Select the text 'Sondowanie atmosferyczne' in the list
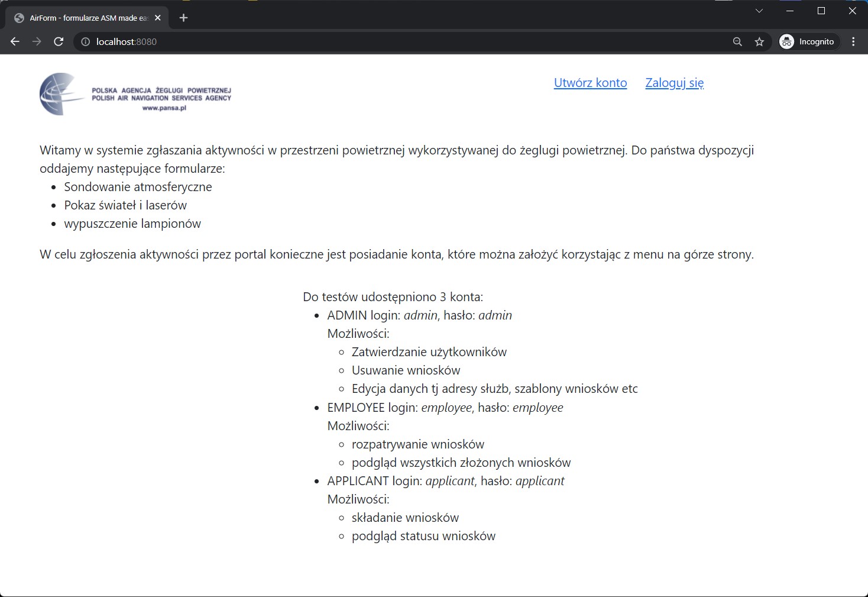This screenshot has height=597, width=868. click(x=138, y=186)
